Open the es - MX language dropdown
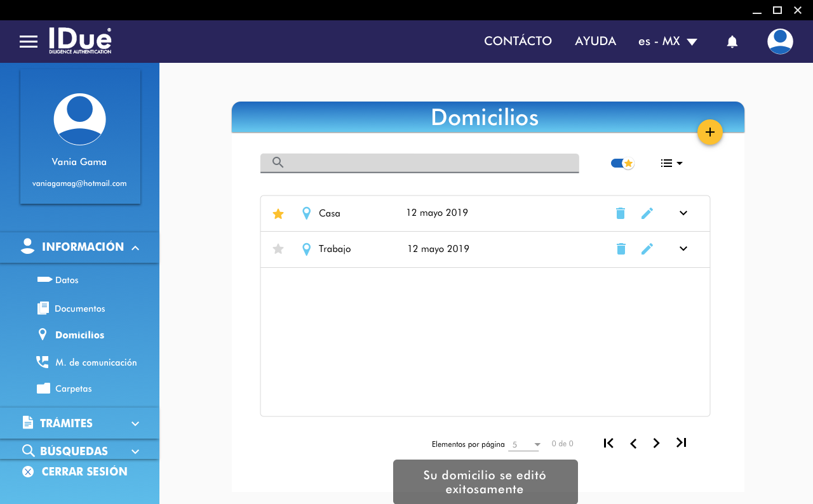Image resolution: width=813 pixels, height=504 pixels. tap(668, 42)
